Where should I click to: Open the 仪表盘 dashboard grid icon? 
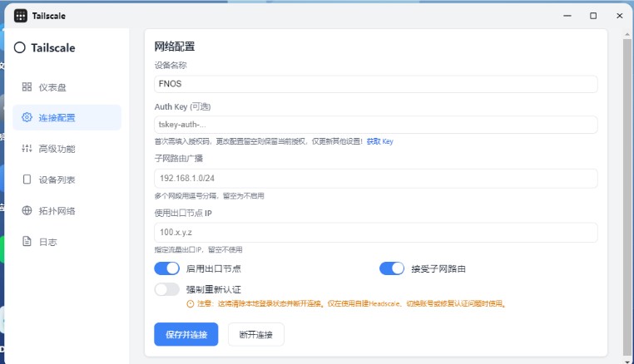[x=27, y=87]
